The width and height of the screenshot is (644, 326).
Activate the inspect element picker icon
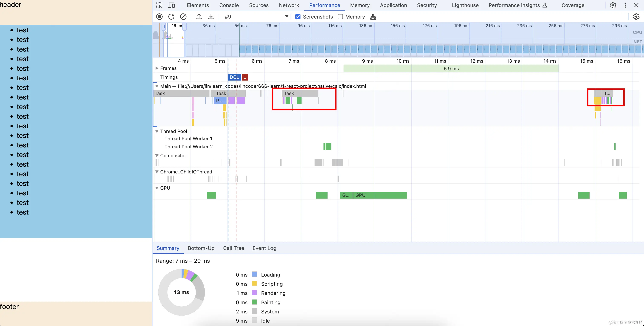pyautogui.click(x=159, y=5)
